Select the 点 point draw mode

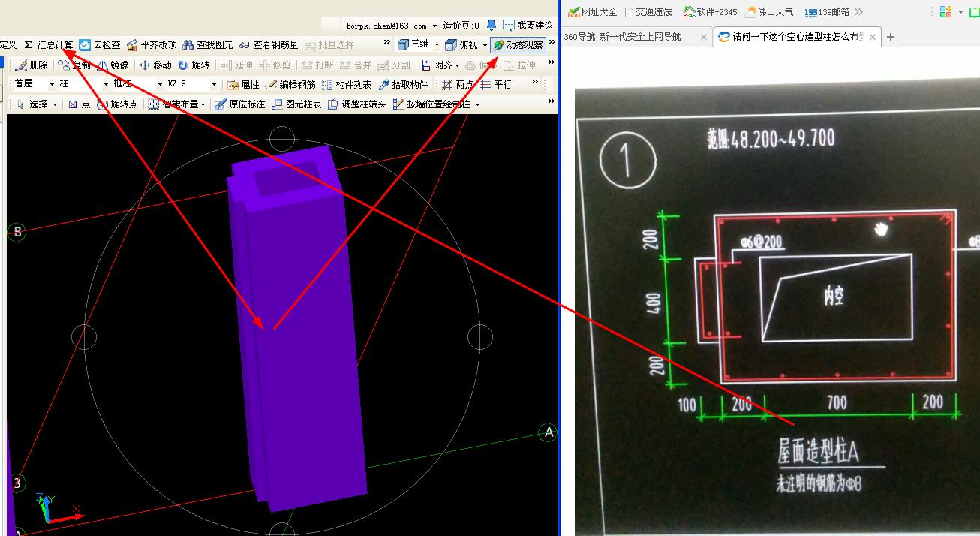(x=79, y=104)
